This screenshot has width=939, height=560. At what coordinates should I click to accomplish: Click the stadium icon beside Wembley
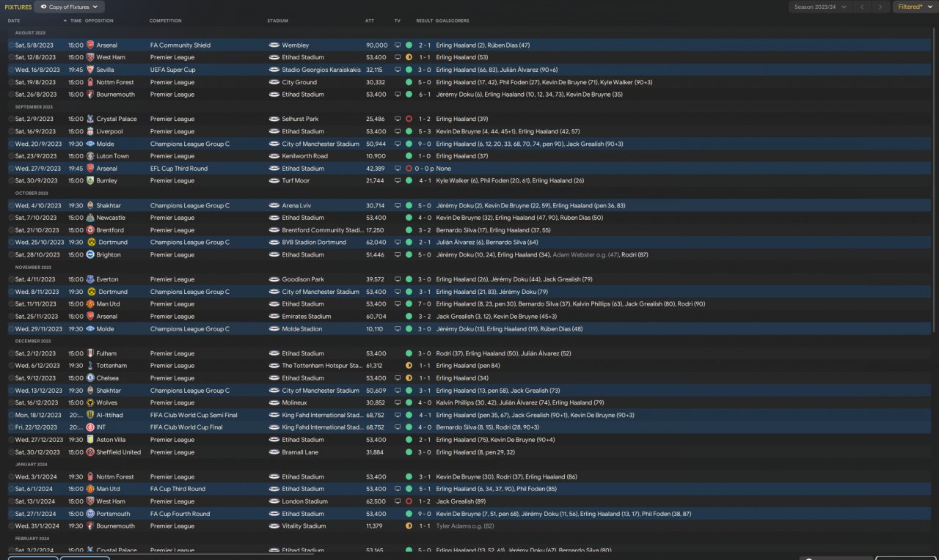click(274, 45)
